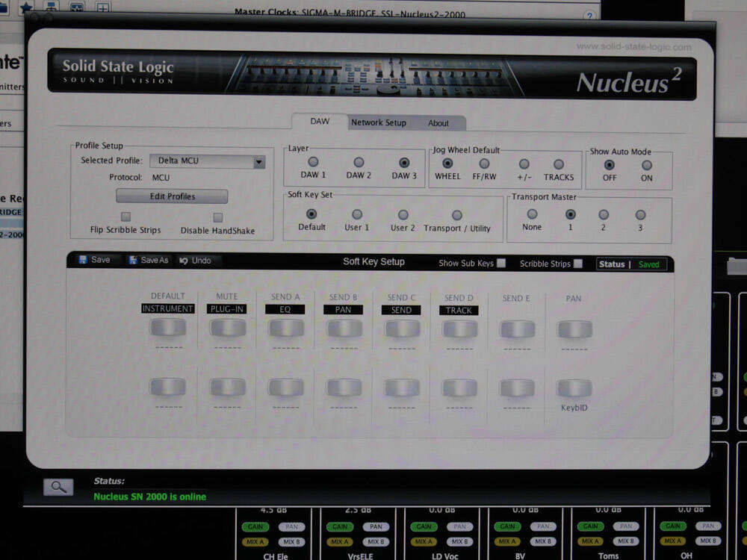This screenshot has width=747, height=560.
Task: Click the SEND A EQ soft key button
Action: tap(285, 329)
